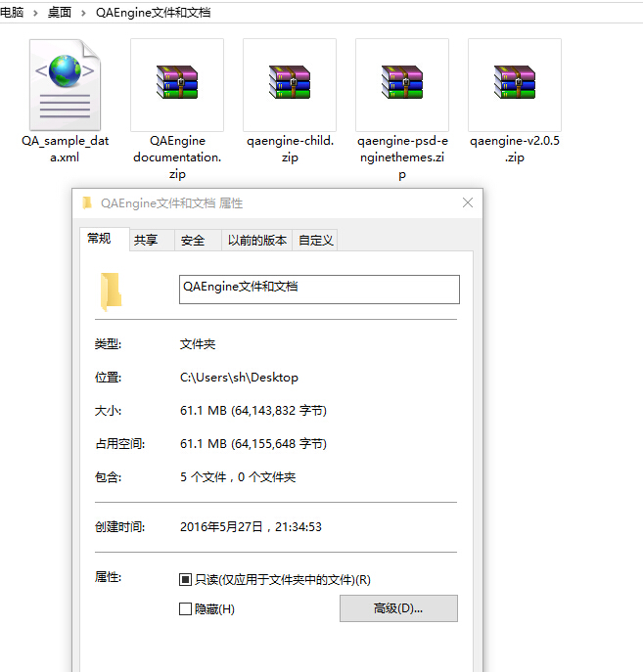Go to 电脑 in the address breadcrumb
The width and height of the screenshot is (643, 672).
point(12,13)
